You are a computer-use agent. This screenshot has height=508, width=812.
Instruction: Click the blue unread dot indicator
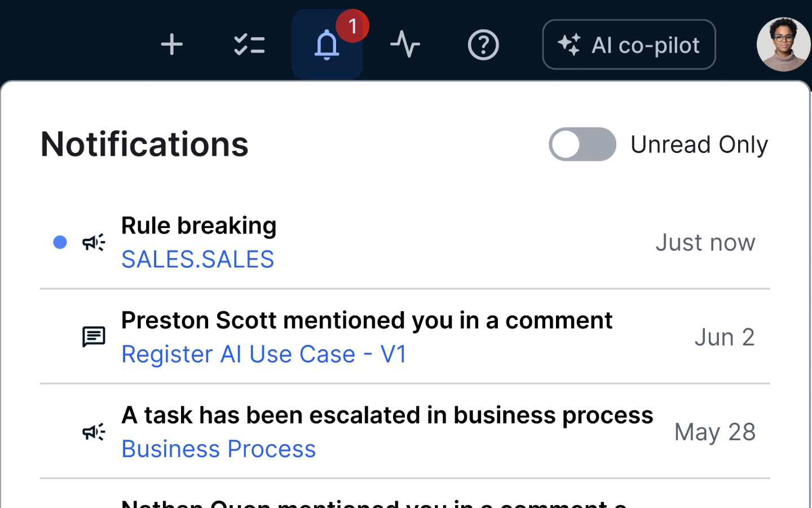[x=60, y=242]
